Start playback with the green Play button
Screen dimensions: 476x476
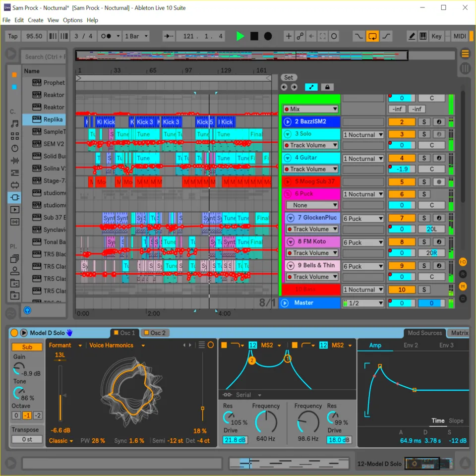click(240, 36)
